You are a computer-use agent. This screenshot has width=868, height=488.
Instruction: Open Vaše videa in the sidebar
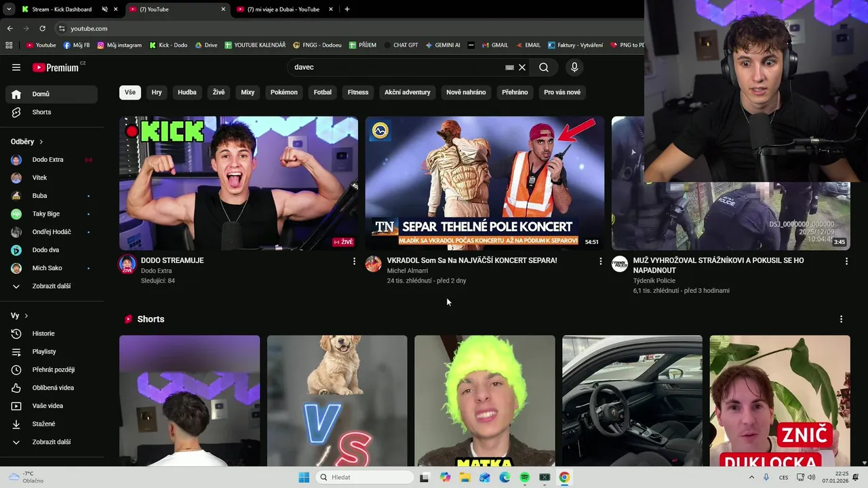tap(52, 406)
